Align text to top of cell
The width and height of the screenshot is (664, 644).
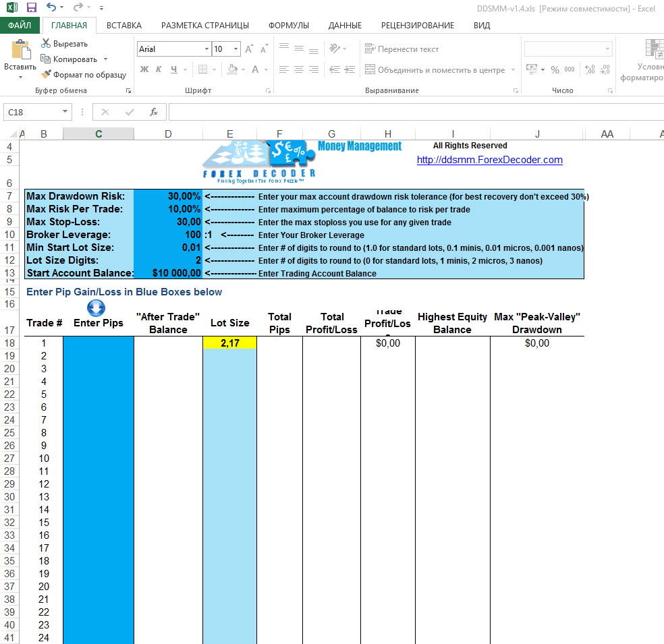coord(284,46)
